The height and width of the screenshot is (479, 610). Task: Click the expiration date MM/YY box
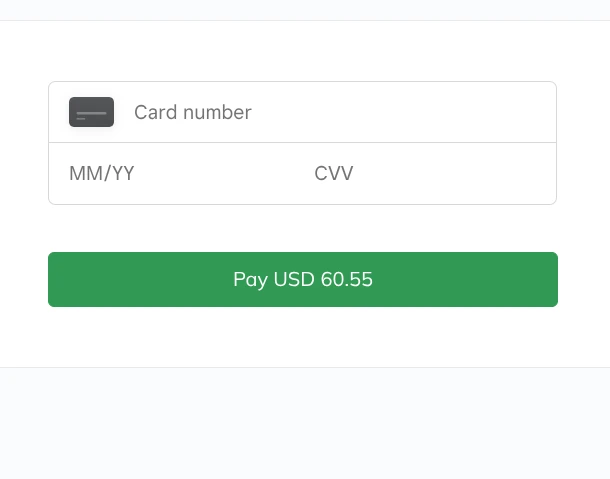[x=170, y=174]
